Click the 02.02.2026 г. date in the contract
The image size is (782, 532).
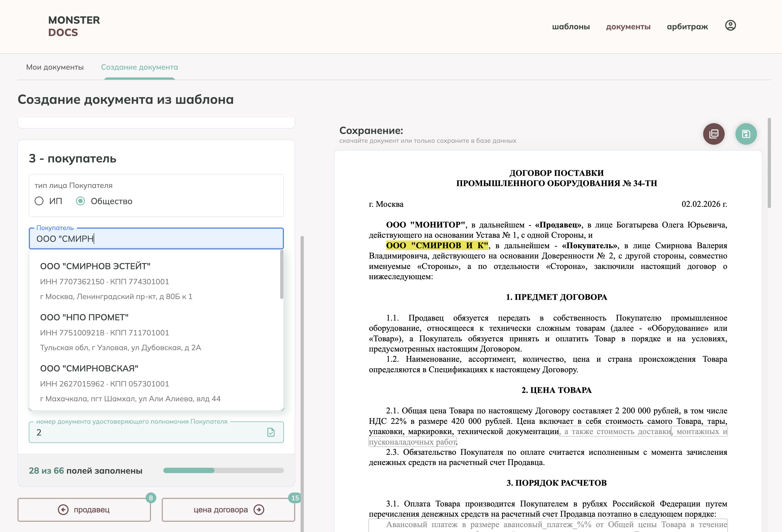pos(704,204)
